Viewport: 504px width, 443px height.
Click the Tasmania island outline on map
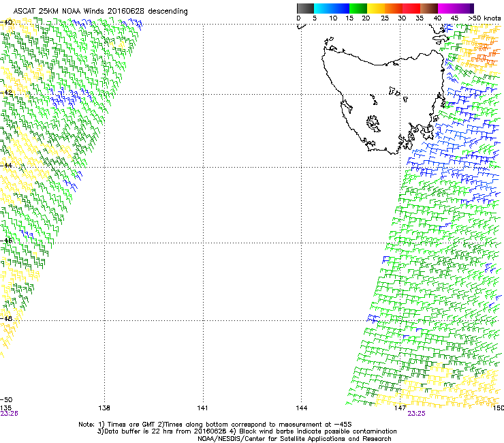383,102
